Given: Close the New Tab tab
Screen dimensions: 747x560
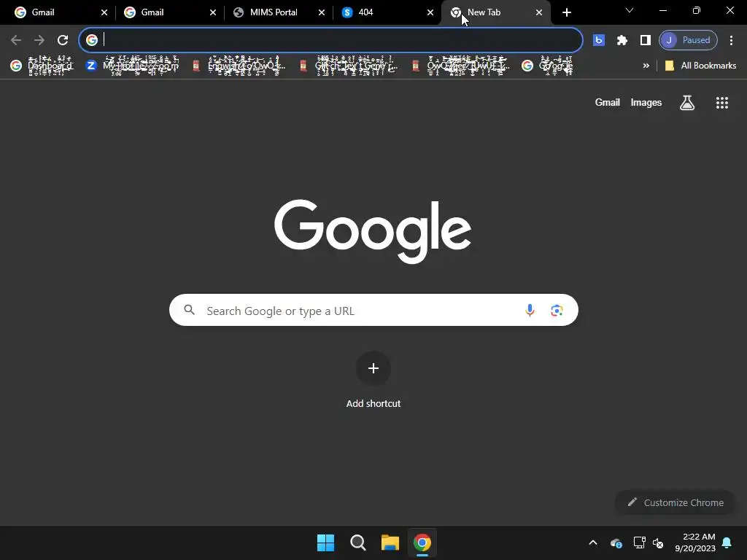Looking at the screenshot, I should click(x=539, y=12).
